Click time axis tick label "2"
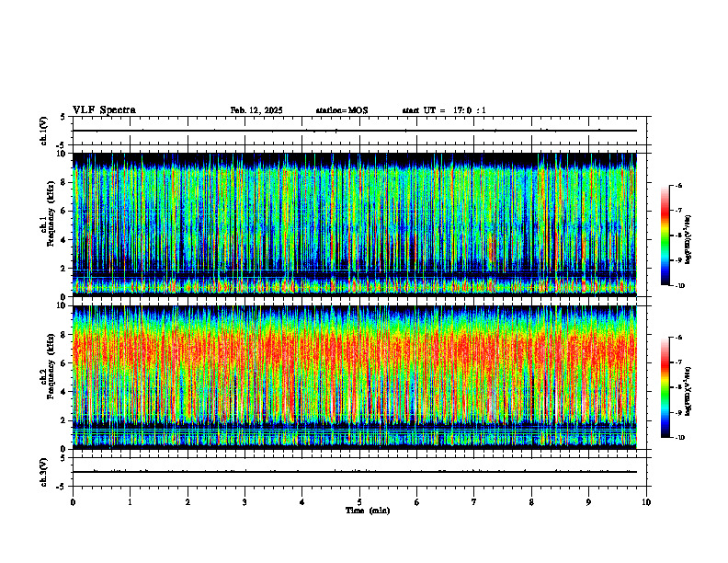Viewport: 728px width, 563px height. point(188,502)
